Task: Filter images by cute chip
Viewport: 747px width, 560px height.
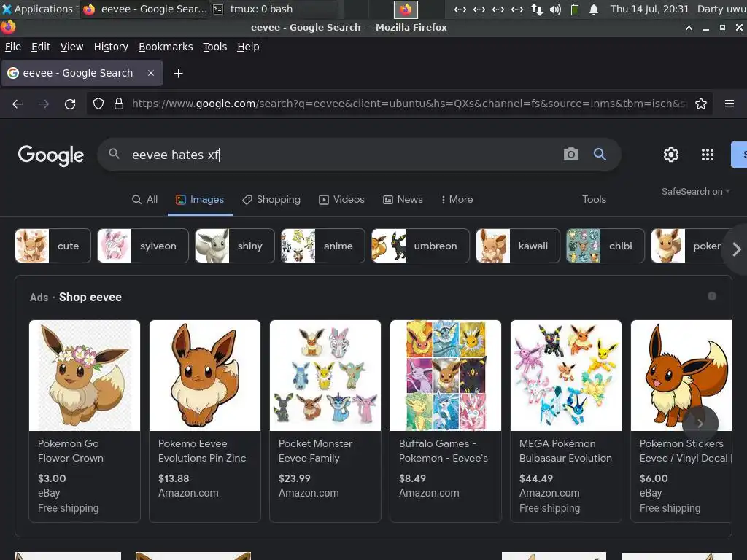Action: click(x=53, y=246)
